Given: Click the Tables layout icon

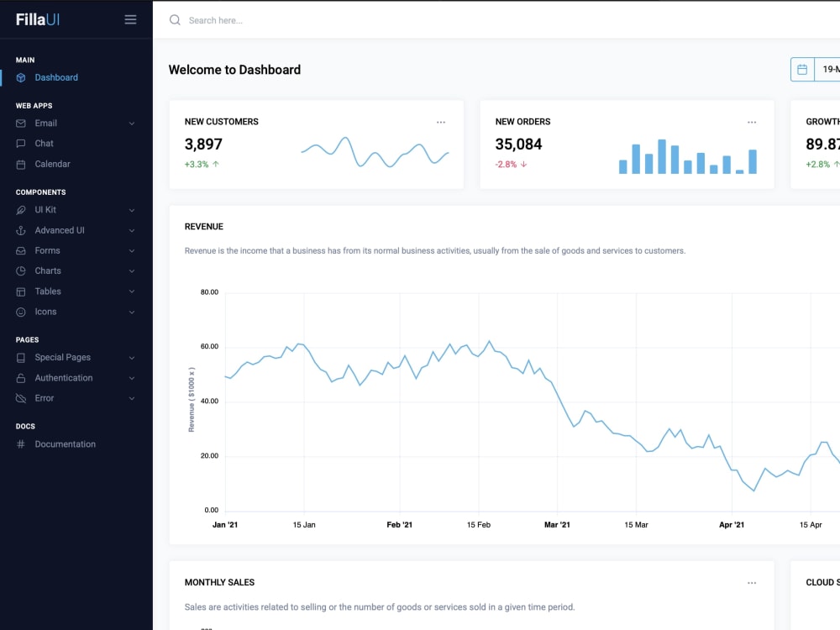Looking at the screenshot, I should tap(21, 292).
